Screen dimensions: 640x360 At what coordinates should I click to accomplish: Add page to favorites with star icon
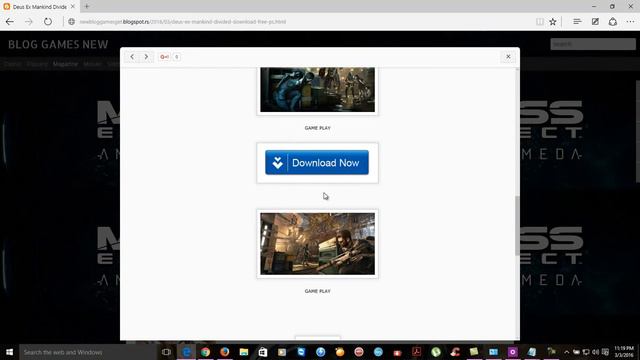pos(553,22)
